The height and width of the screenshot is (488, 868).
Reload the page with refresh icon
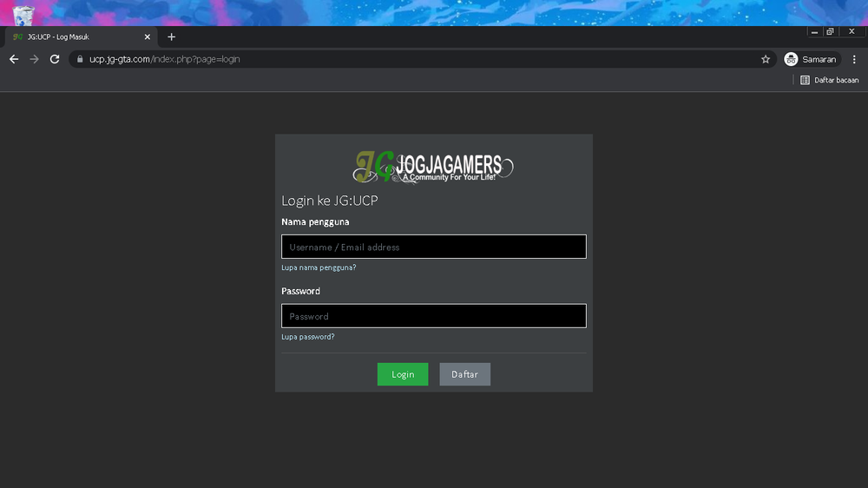point(54,59)
